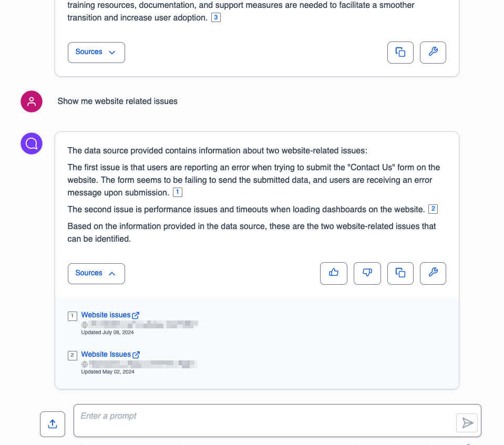The height and width of the screenshot is (445, 504).
Task: Click the wrench icon on second response
Action: [x=433, y=273]
